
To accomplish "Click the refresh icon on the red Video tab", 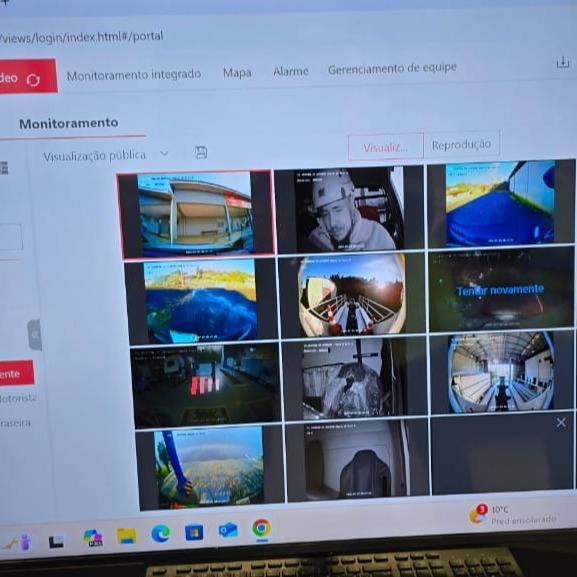I will [x=33, y=79].
